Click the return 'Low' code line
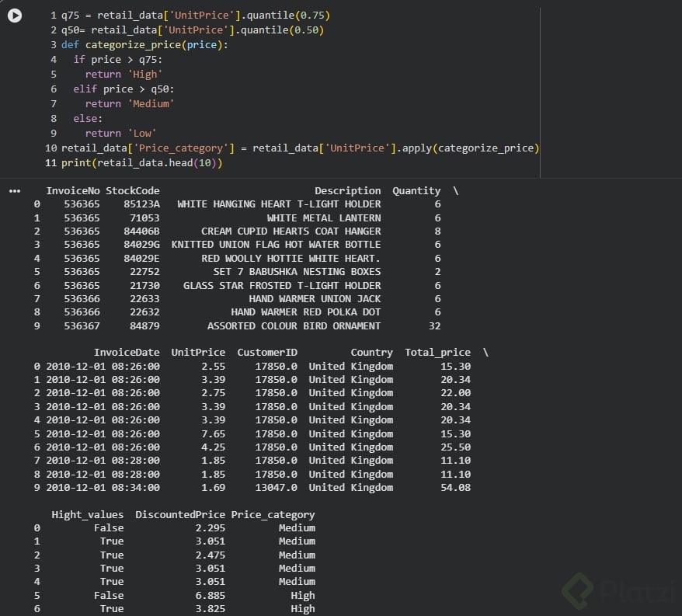 click(x=120, y=134)
